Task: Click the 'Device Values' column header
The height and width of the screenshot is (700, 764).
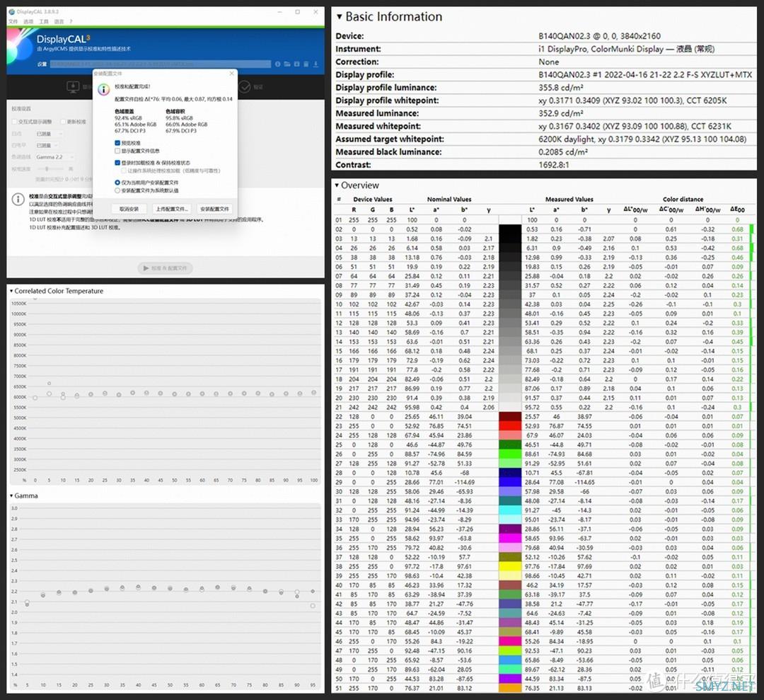Action: pos(373,199)
